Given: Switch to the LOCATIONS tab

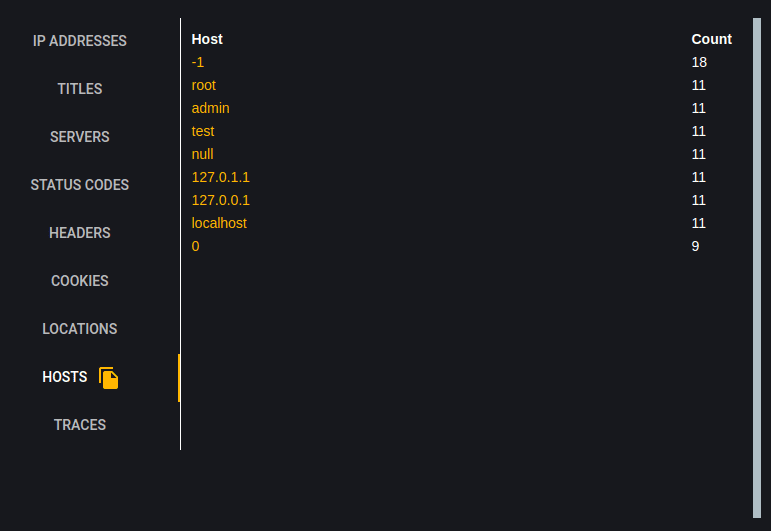Looking at the screenshot, I should tap(80, 329).
